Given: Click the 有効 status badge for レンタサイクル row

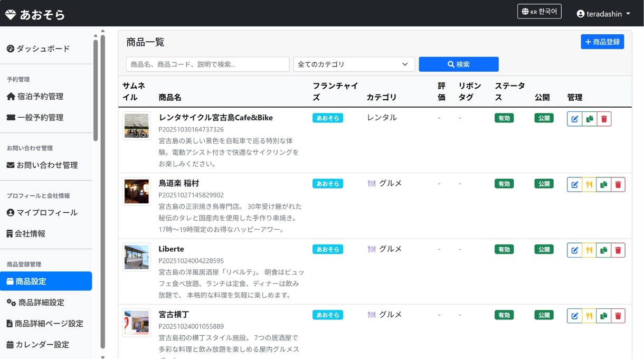Looking at the screenshot, I should pos(504,118).
